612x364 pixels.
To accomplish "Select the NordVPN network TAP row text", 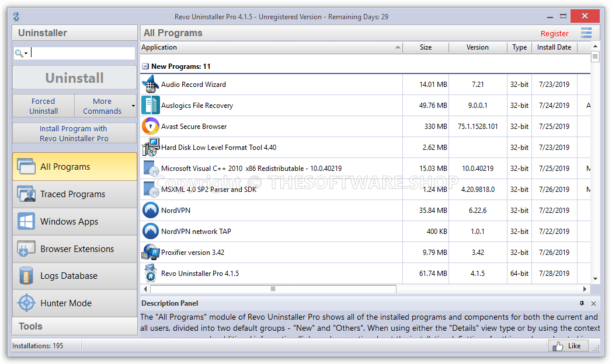I will (x=196, y=232).
